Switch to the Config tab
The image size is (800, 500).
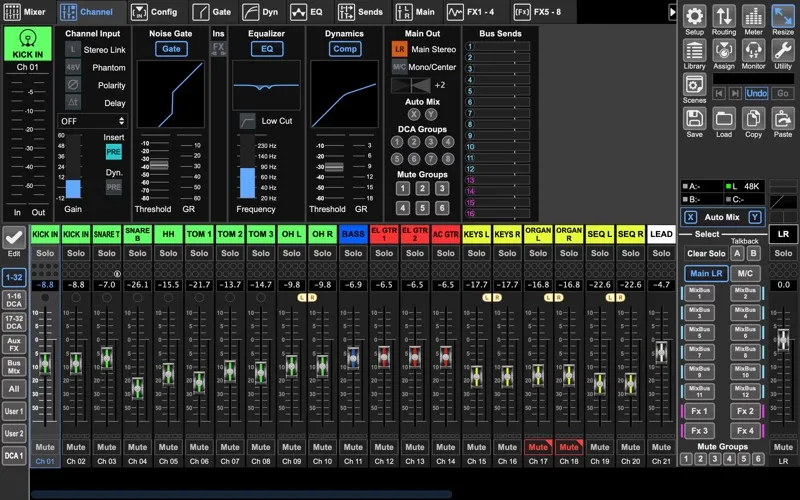coord(155,12)
